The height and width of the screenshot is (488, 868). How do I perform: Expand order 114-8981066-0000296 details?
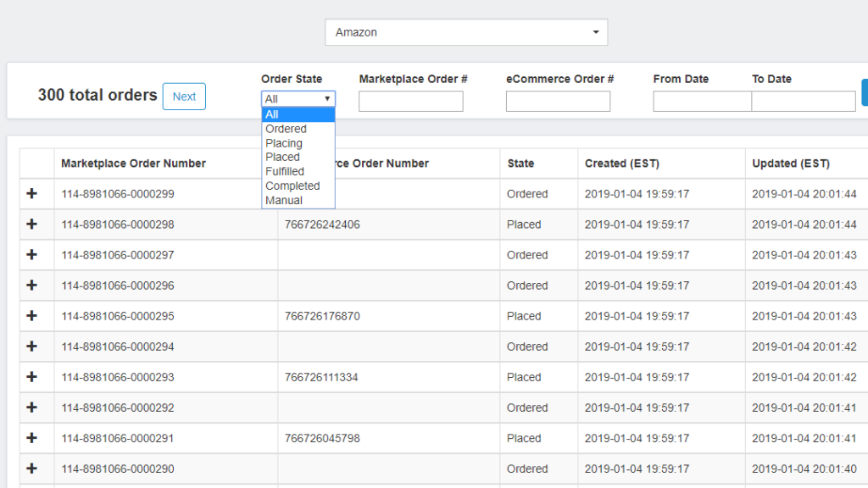pyautogui.click(x=34, y=285)
